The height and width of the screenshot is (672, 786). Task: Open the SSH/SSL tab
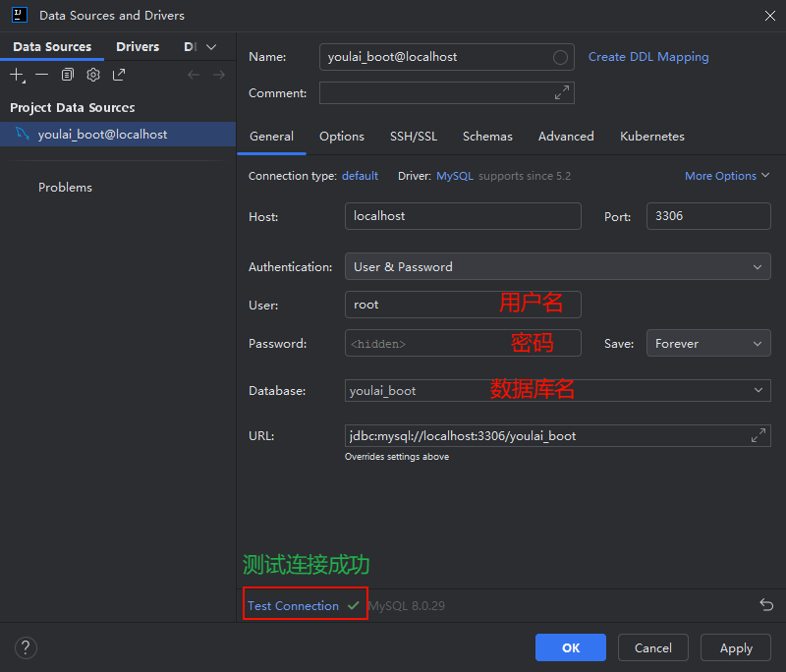pyautogui.click(x=414, y=137)
